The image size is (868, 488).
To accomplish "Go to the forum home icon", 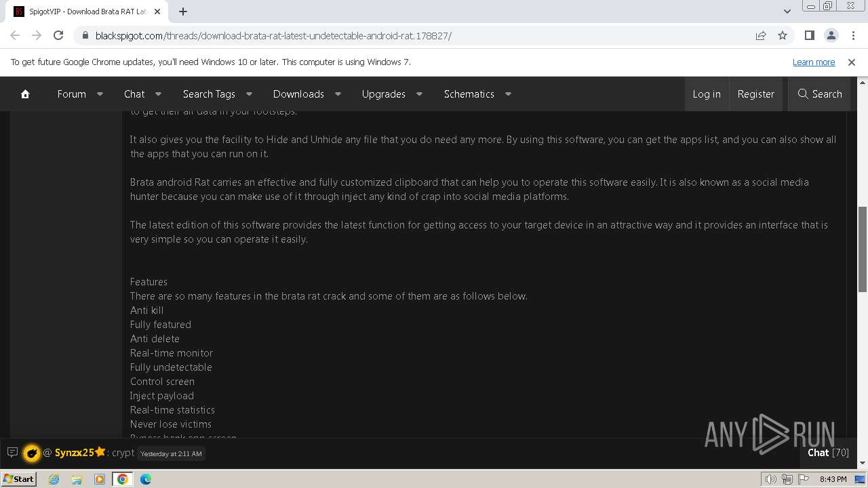I will [25, 94].
